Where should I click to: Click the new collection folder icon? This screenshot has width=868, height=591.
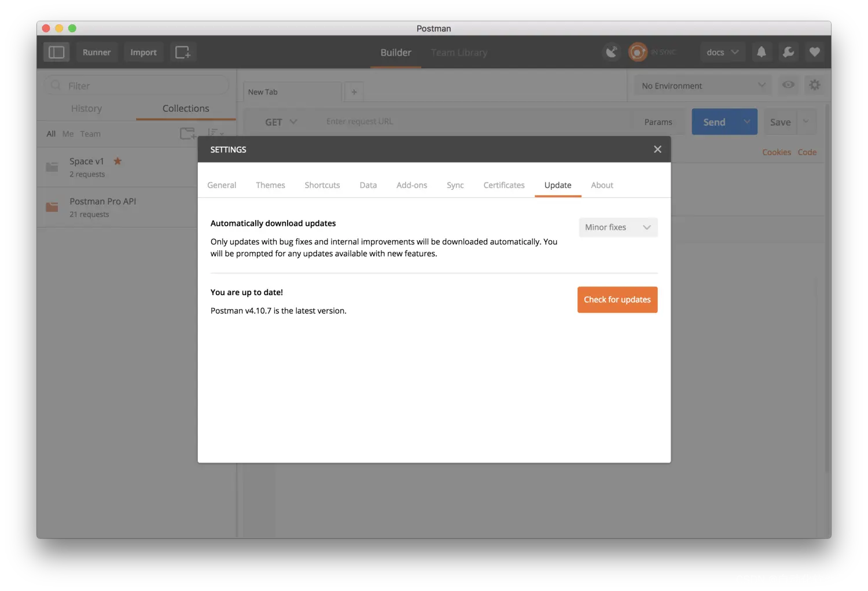[187, 134]
